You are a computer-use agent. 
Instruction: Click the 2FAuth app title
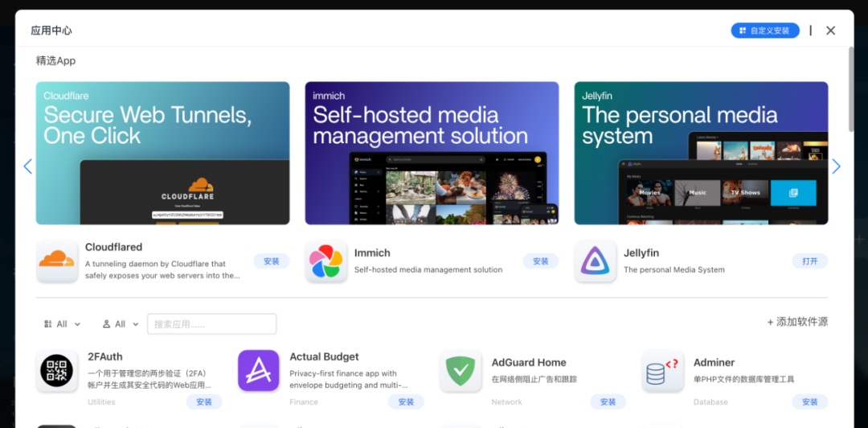point(105,356)
